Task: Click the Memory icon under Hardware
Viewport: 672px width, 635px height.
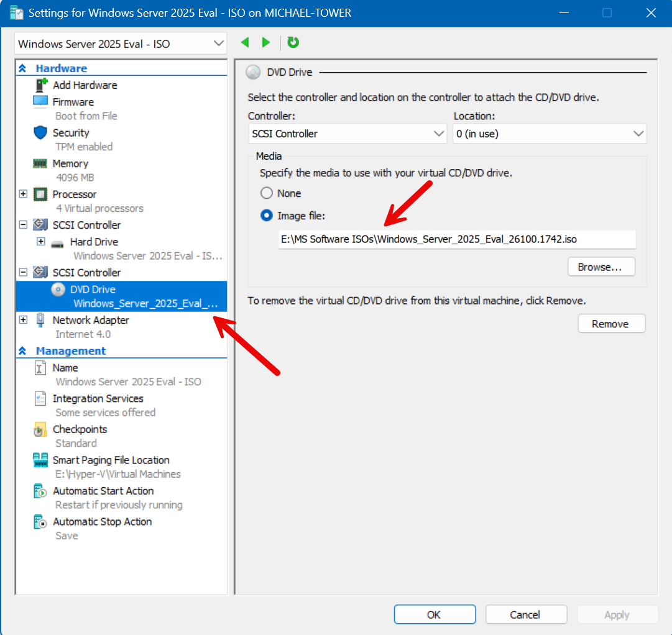Action: (41, 163)
